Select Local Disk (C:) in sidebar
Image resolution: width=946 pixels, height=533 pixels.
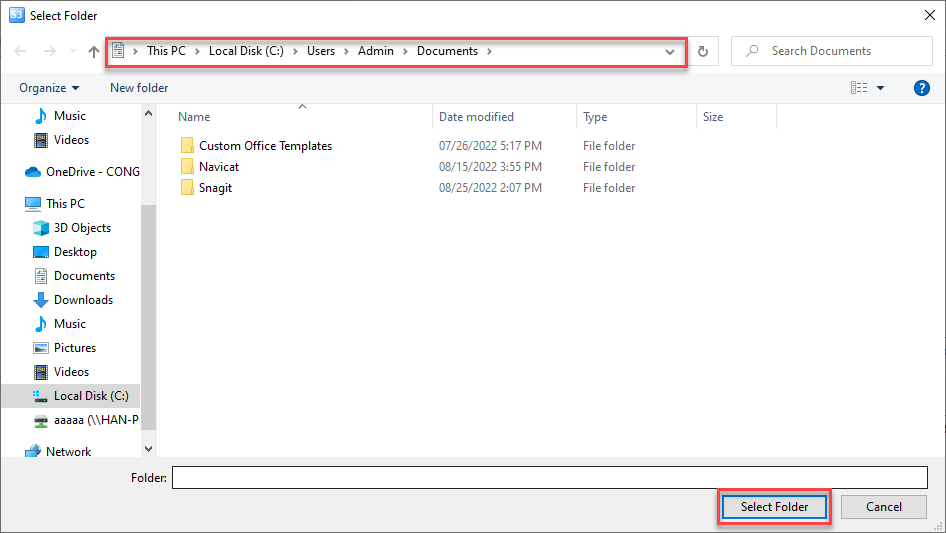tap(90, 396)
